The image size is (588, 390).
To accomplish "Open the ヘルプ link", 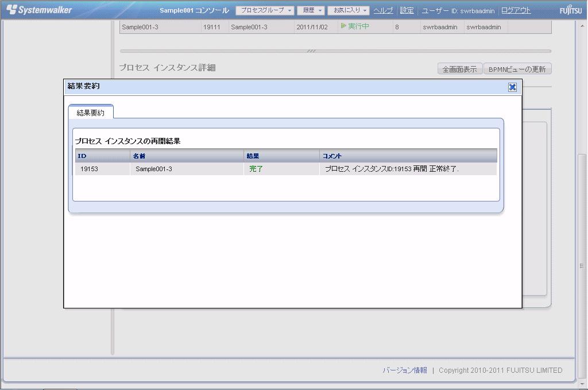I will click(x=383, y=10).
